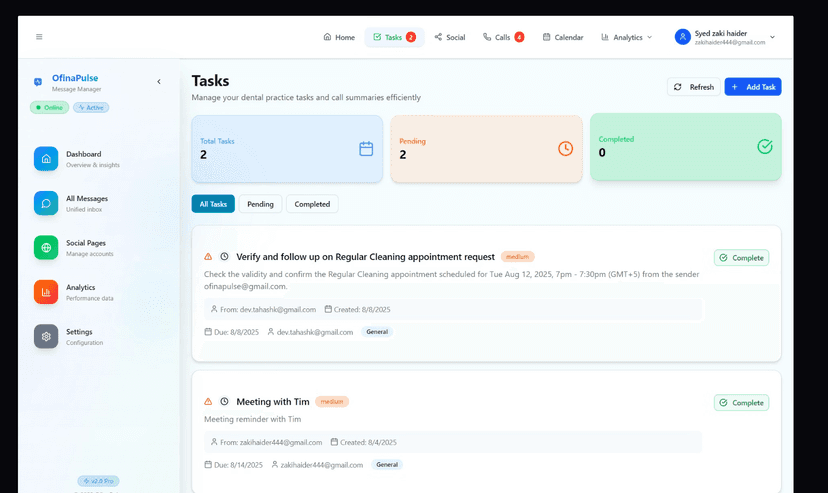This screenshot has height=493, width=828.
Task: Click the medium priority badge on Meeting with Tim
Action: (332, 401)
